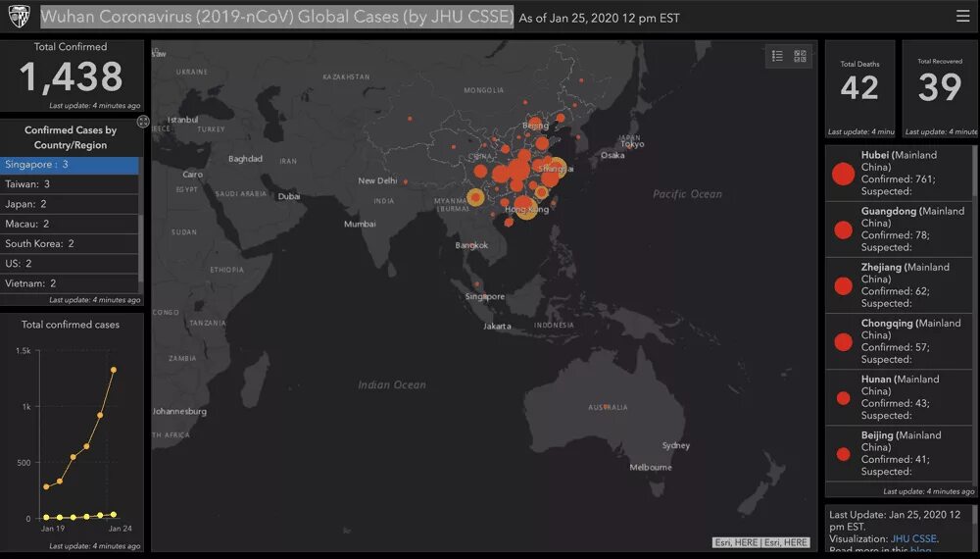The height and width of the screenshot is (559, 980).
Task: Select Singapore: 3 in the country list
Action: (x=70, y=165)
